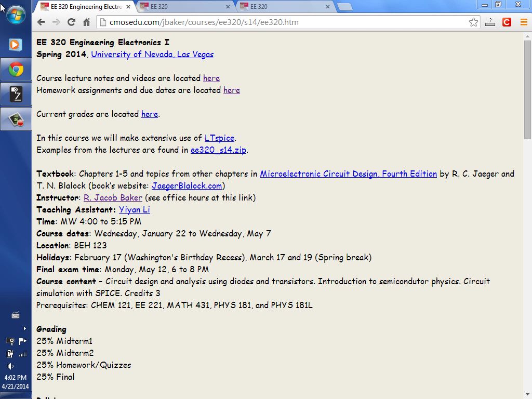Click the browser Forward arrow
532x399 pixels.
56,22
